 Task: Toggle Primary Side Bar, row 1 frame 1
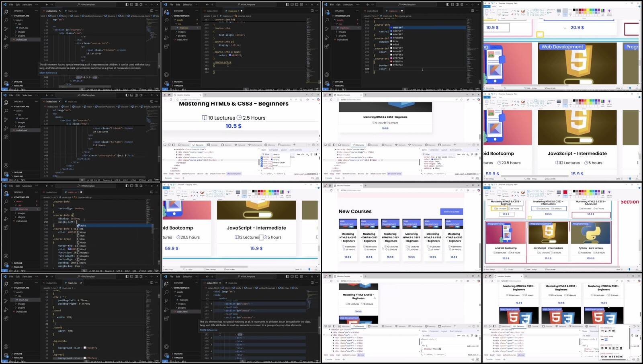[127, 4]
